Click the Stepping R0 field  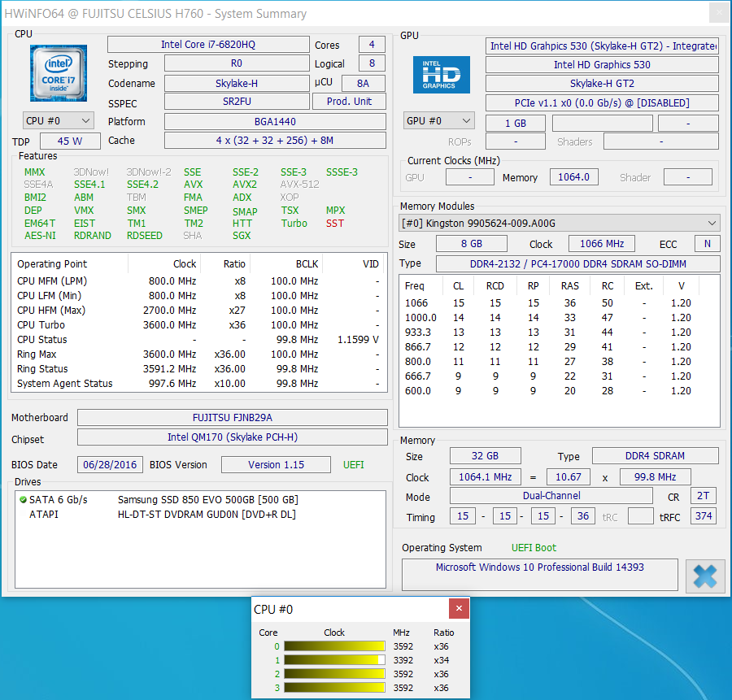[237, 63]
